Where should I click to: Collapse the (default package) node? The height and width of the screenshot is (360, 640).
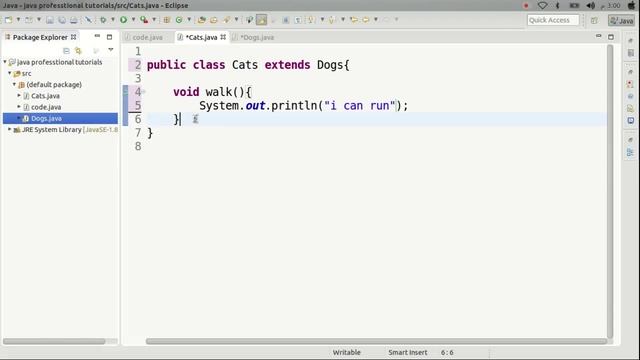pos(14,84)
